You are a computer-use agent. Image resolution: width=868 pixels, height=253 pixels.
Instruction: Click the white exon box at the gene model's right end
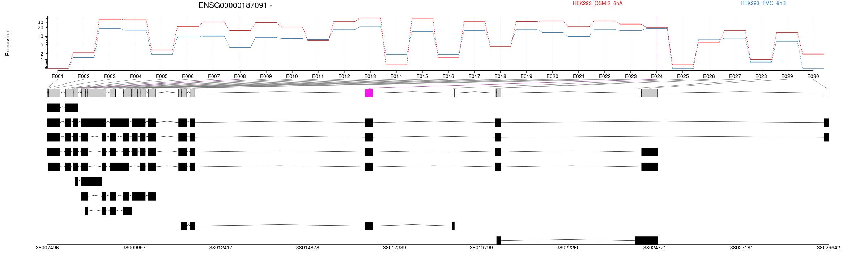click(826, 93)
